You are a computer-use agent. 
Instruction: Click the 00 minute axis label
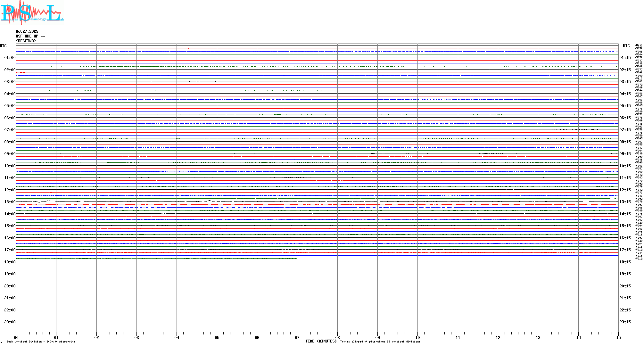16,338
